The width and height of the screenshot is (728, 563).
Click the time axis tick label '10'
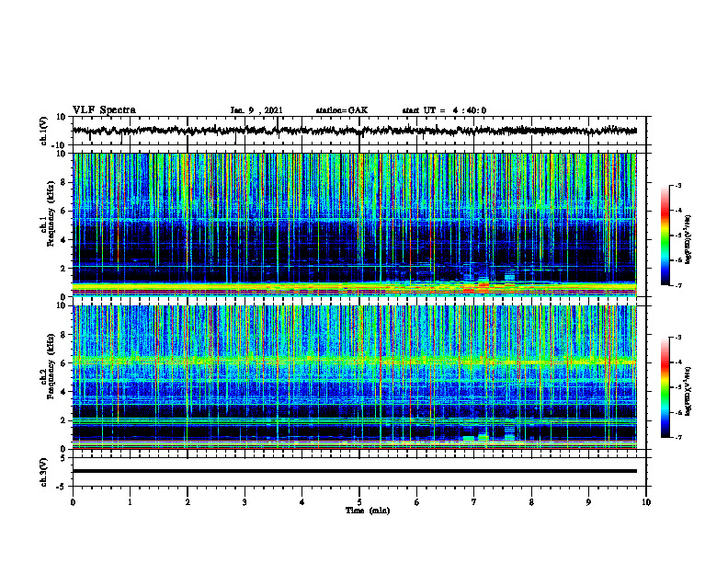[646, 501]
